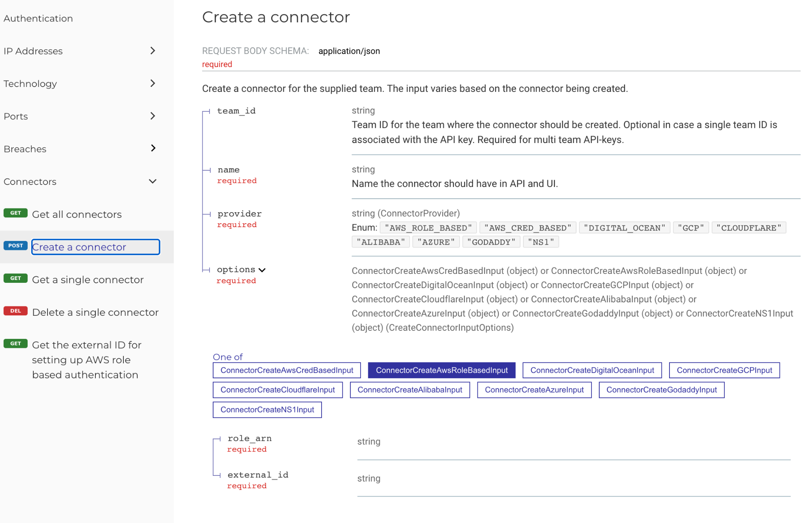This screenshot has height=523, width=812.
Task: Click the Create a connector page heading
Action: point(276,17)
